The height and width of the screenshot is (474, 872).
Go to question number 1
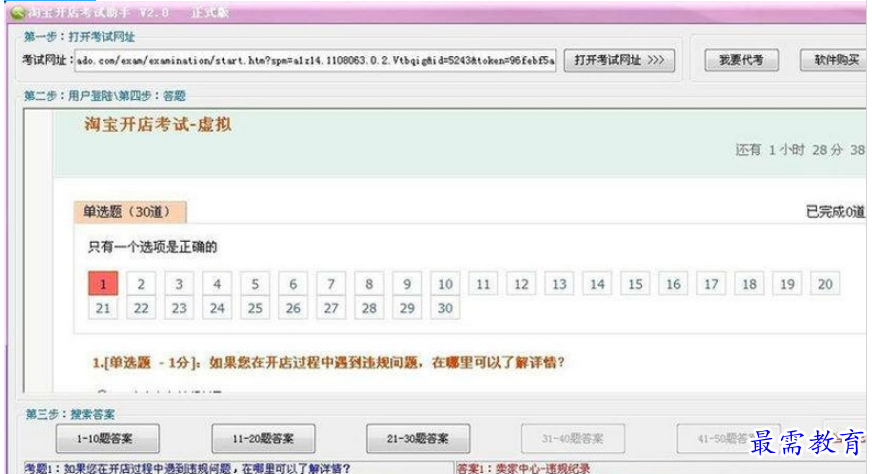[103, 284]
